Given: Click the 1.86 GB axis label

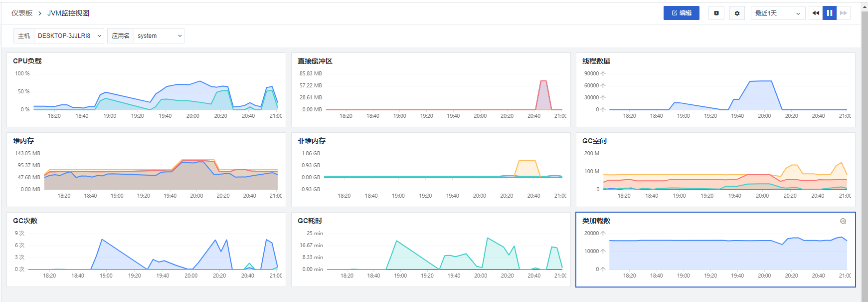Looking at the screenshot, I should coord(311,153).
